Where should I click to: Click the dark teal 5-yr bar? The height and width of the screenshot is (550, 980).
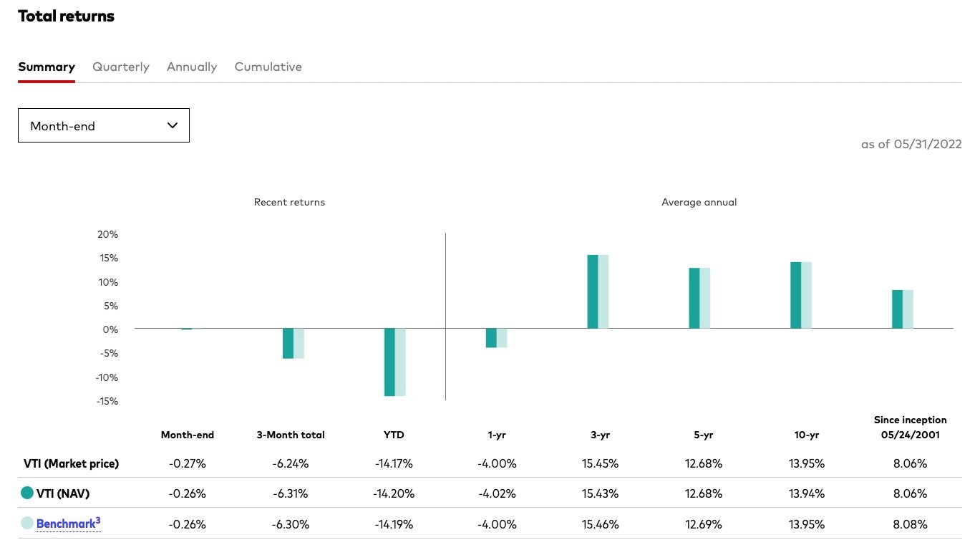click(694, 298)
